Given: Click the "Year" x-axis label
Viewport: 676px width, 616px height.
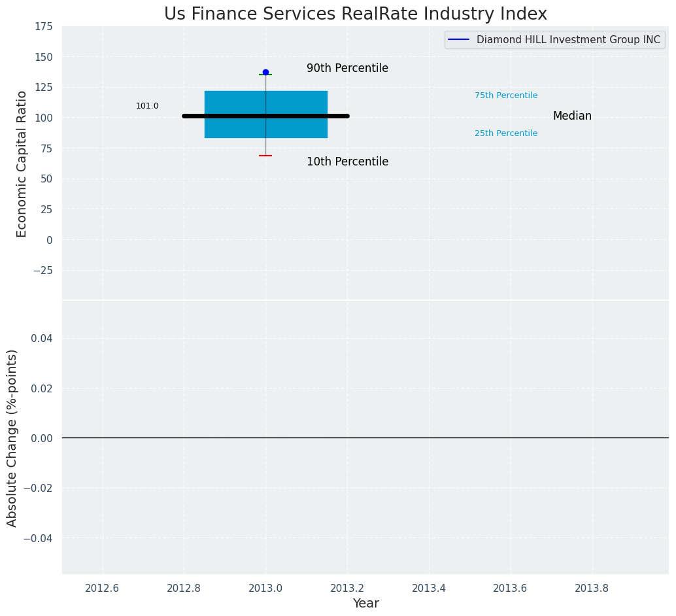Looking at the screenshot, I should pyautogui.click(x=365, y=604).
